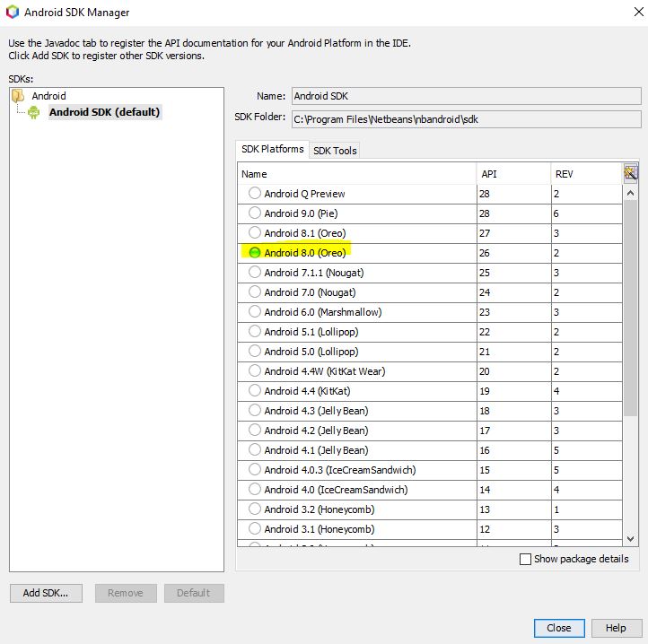648x644 pixels.
Task: Click the Name input field with Android SDK
Action: click(466, 96)
